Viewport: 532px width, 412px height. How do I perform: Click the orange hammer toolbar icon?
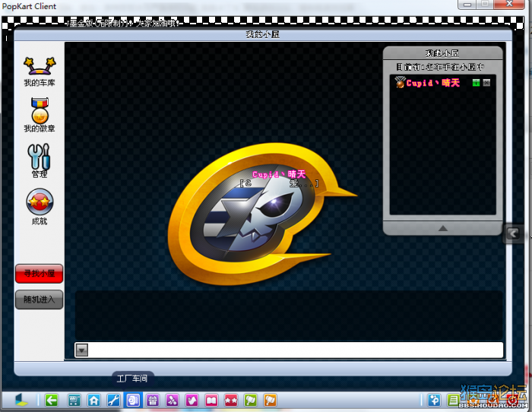(x=270, y=401)
